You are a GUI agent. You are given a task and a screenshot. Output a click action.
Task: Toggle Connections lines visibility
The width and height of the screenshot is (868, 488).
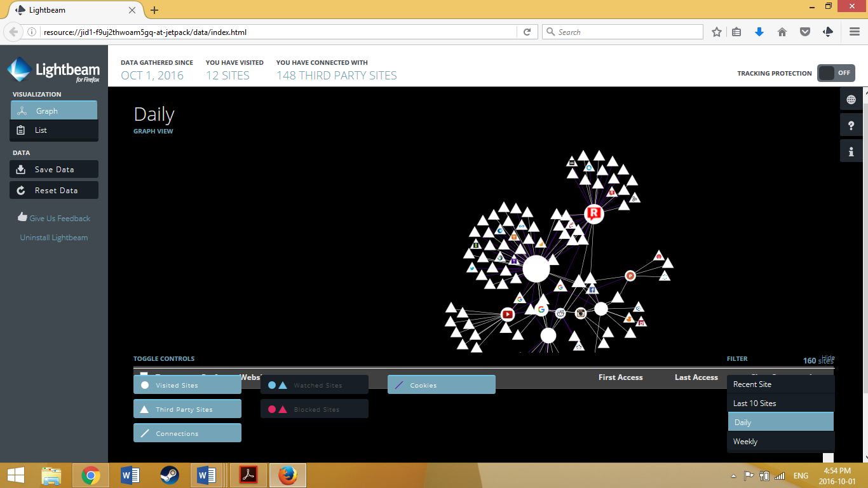pos(187,433)
